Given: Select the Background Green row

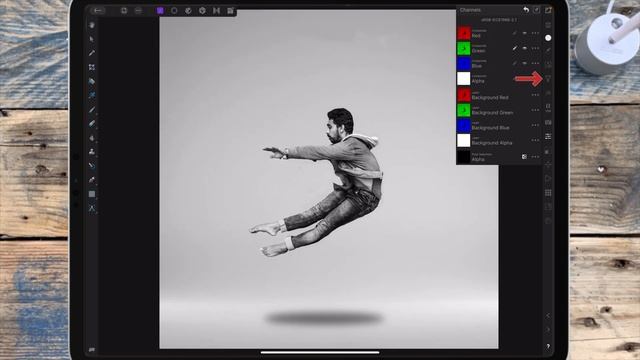Looking at the screenshot, I should [499, 110].
